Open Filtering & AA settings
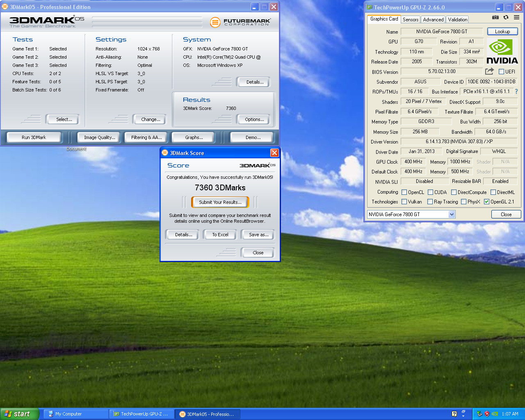525x420 pixels. click(x=146, y=137)
